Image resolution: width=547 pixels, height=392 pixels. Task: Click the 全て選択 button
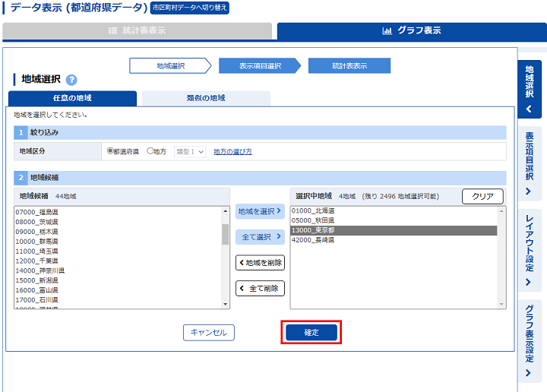(x=260, y=237)
